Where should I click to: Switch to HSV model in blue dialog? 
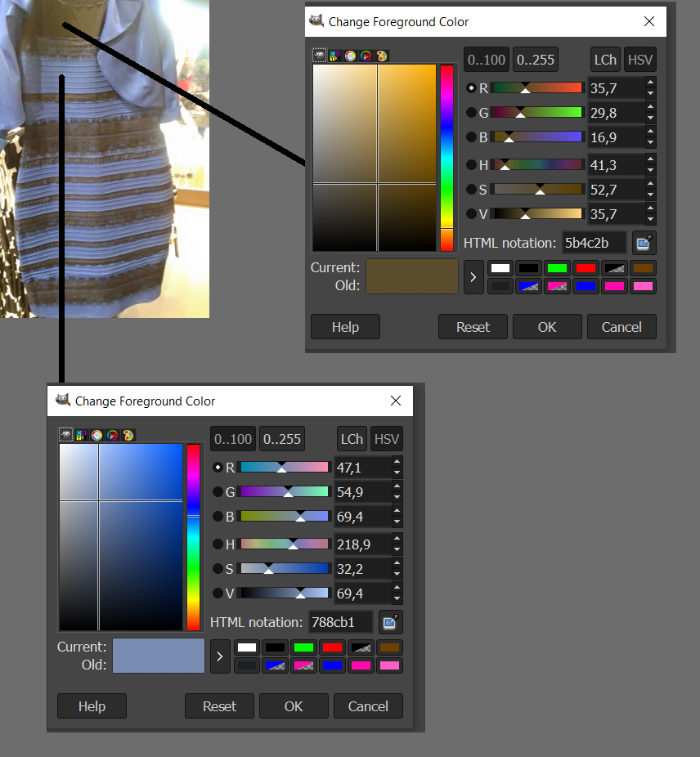click(x=387, y=439)
